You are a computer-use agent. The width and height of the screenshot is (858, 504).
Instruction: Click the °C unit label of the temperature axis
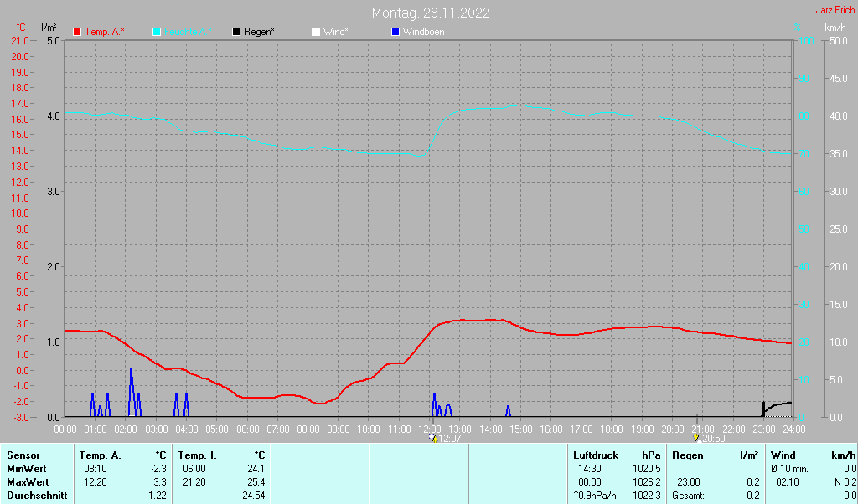[x=21, y=28]
